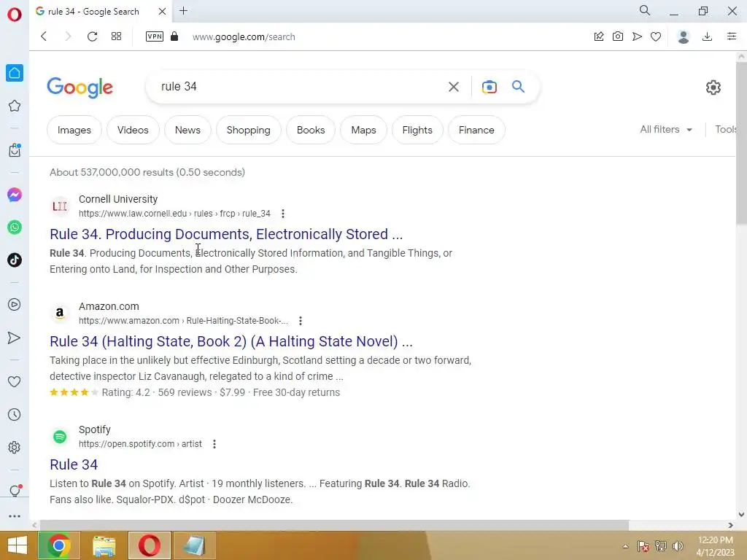Switch to News results

tap(187, 130)
